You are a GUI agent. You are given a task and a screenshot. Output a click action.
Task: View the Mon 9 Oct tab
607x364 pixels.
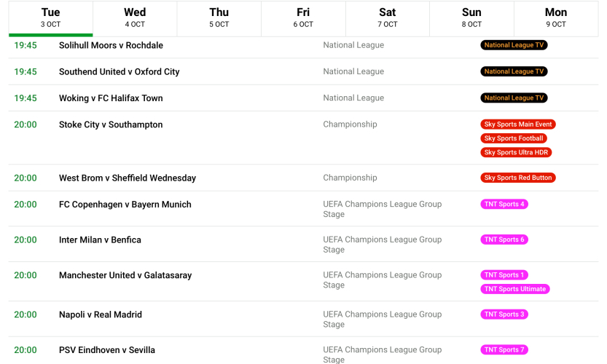point(556,17)
